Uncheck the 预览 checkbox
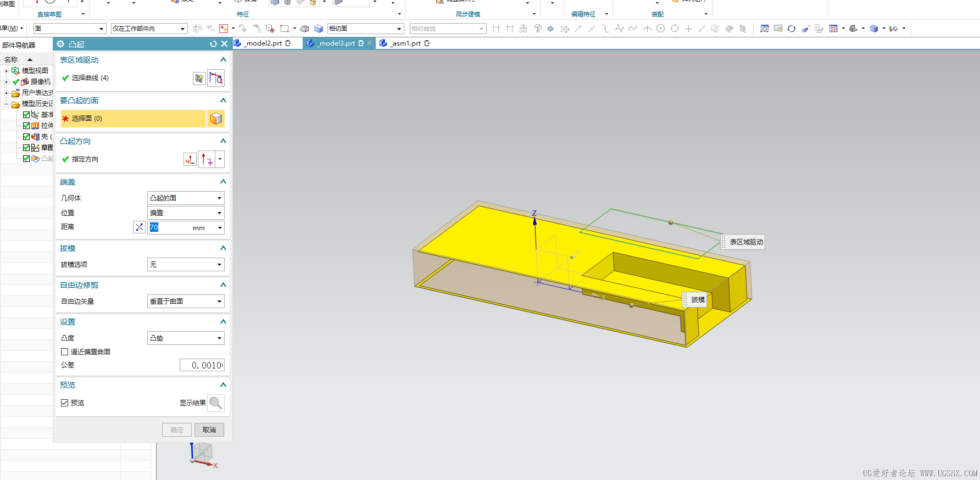The height and width of the screenshot is (480, 980). point(65,403)
